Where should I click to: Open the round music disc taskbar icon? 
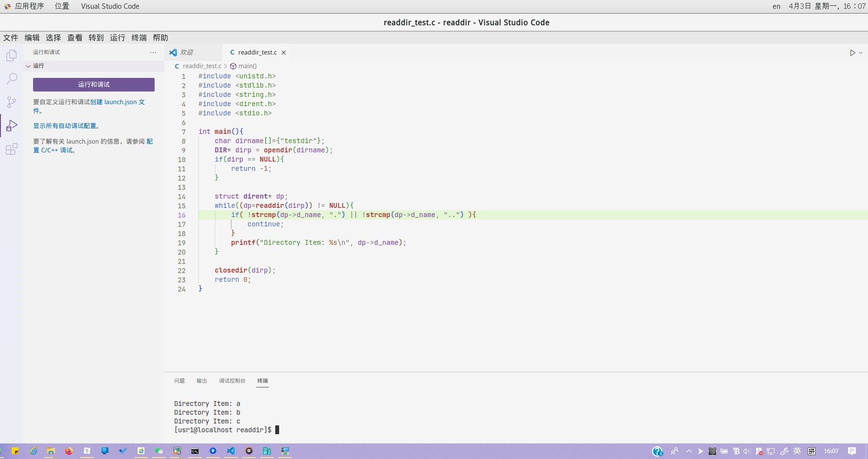(249, 451)
